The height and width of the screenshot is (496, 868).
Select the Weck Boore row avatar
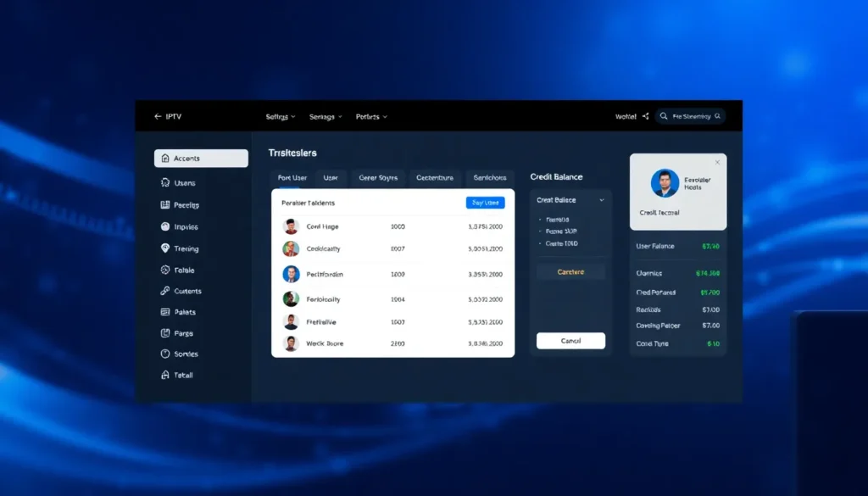point(291,343)
